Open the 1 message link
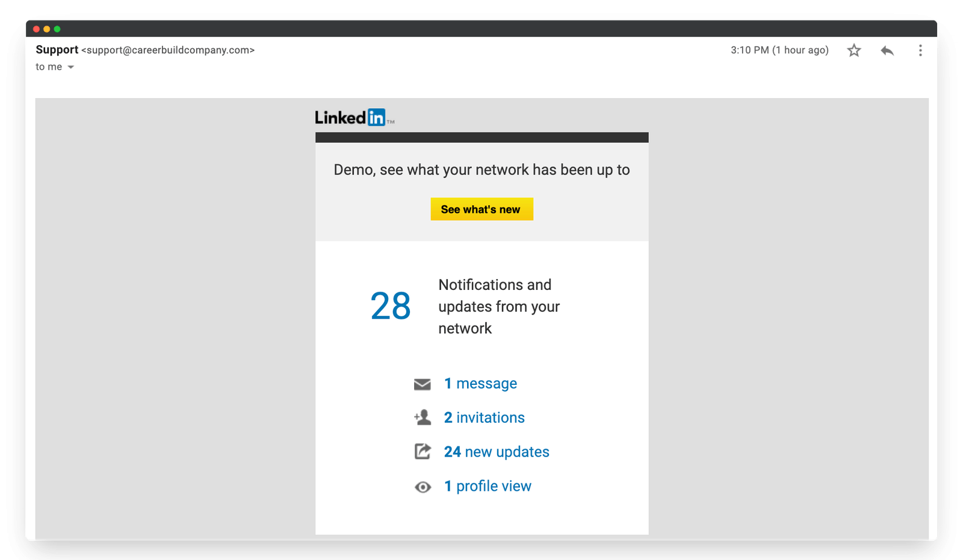 [480, 383]
